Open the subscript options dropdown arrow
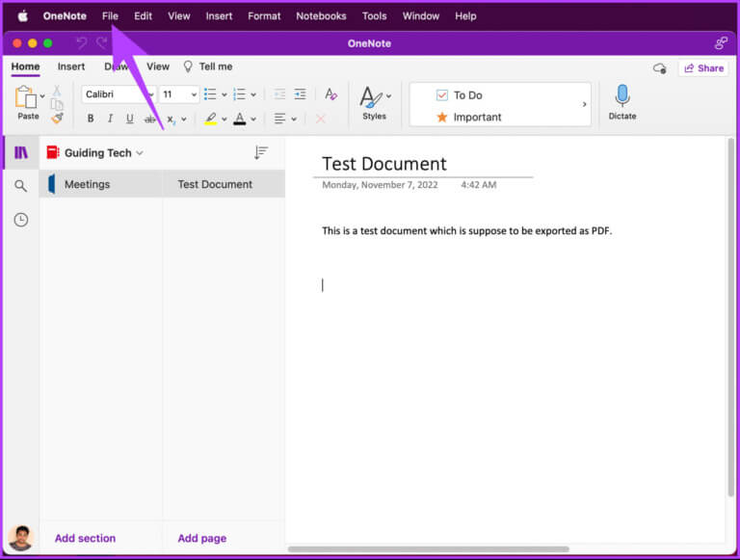740x560 pixels. coord(184,120)
